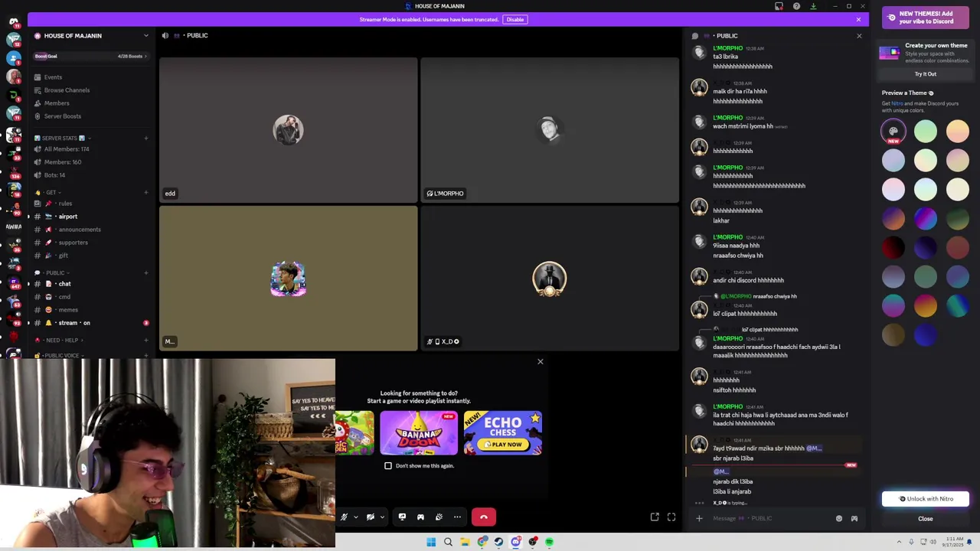
Task: Open the Help question mark icon
Action: [796, 6]
